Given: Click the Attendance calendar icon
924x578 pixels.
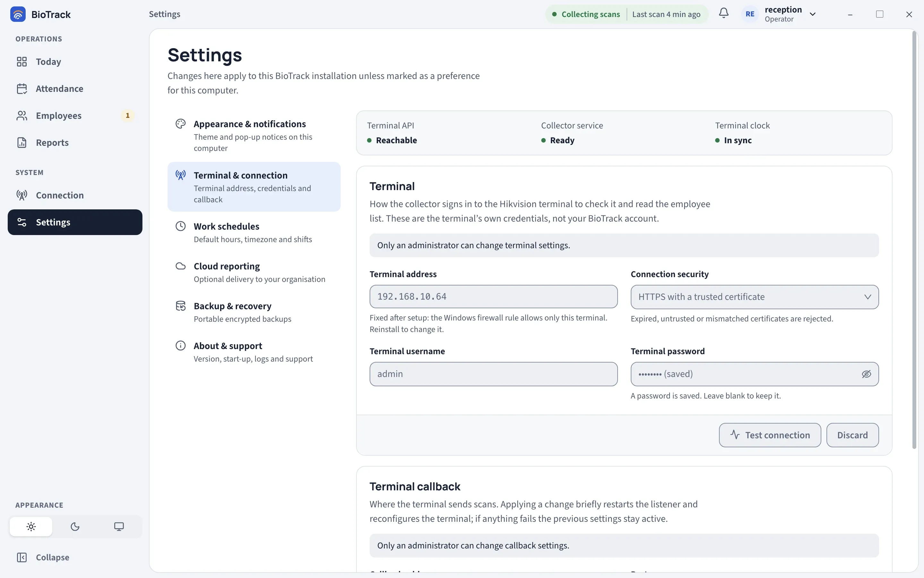Looking at the screenshot, I should [22, 89].
